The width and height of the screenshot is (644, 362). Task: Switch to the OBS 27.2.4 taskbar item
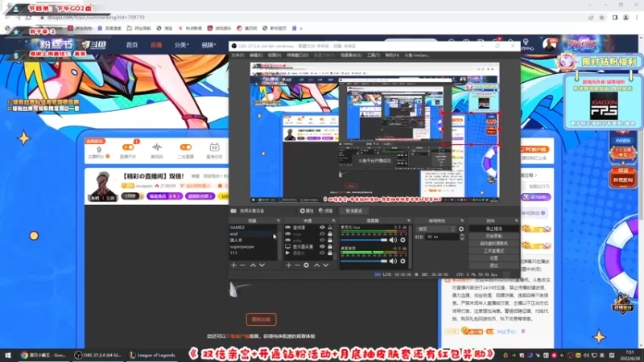(97, 356)
